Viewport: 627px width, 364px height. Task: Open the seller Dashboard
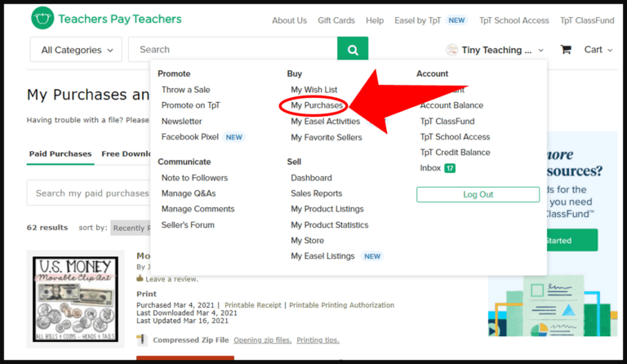pyautogui.click(x=311, y=178)
